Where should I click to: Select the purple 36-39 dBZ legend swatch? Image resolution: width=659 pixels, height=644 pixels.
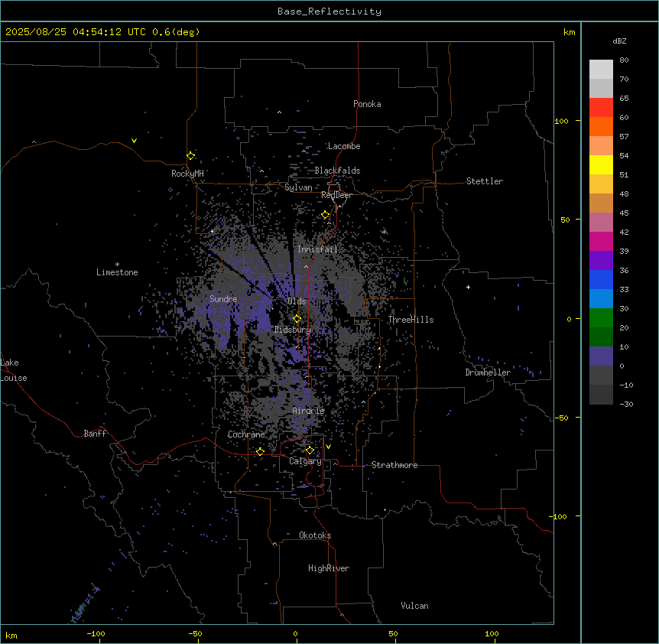601,260
